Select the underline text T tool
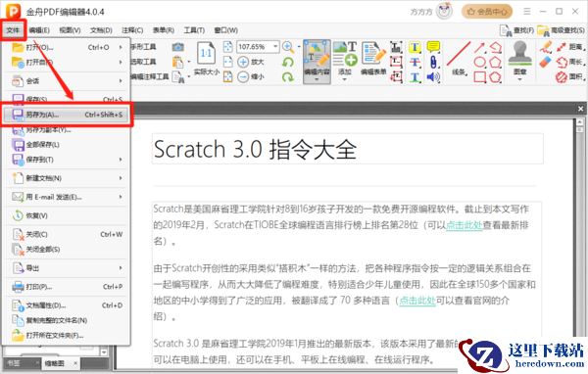 415,77
